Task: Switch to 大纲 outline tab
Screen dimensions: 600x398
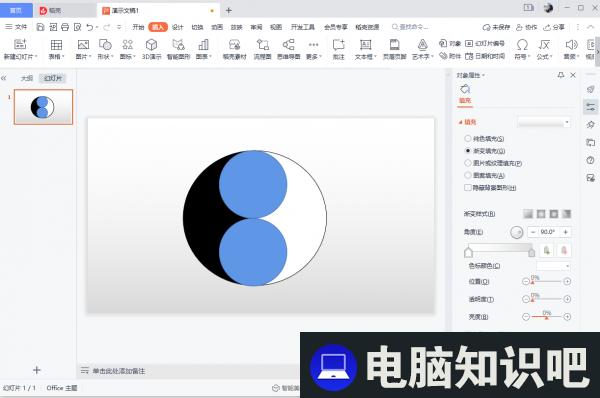Action: coord(27,78)
